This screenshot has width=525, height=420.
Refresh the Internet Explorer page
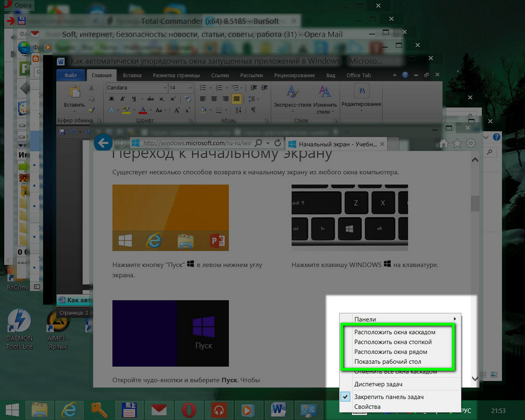[x=278, y=143]
